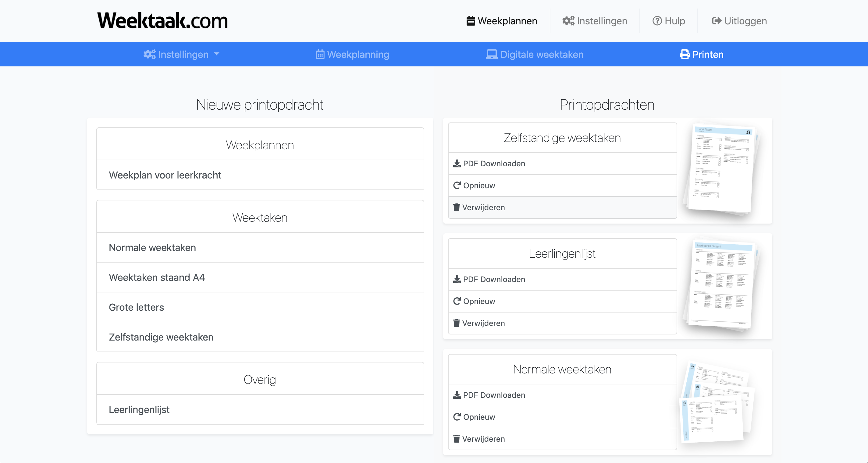Screen dimensions: 868x463
Task: Select Weektaken staand A4
Action: [157, 277]
